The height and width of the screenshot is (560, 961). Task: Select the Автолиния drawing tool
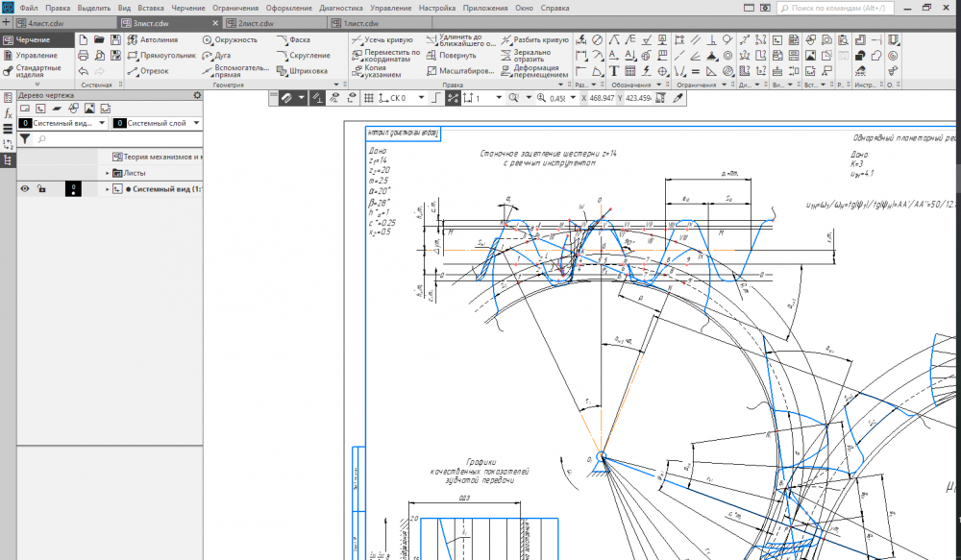click(x=154, y=40)
